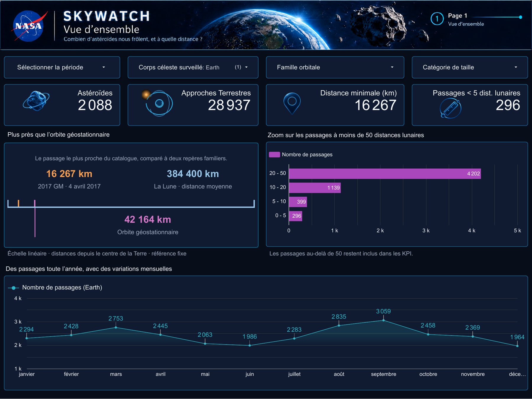Image resolution: width=532 pixels, height=399 pixels.
Task: Open the Sélectionner la période dropdown
Action: [x=62, y=67]
